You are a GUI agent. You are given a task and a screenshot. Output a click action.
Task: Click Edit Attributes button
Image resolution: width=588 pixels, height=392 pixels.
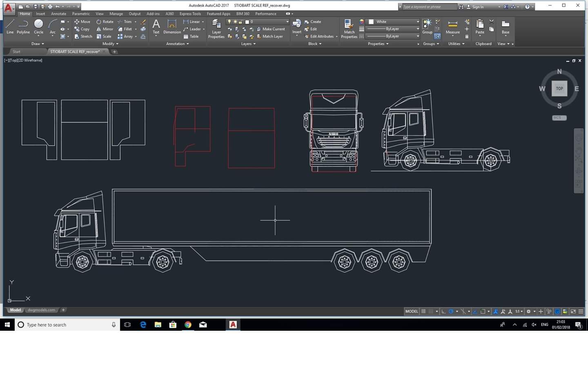click(x=319, y=36)
